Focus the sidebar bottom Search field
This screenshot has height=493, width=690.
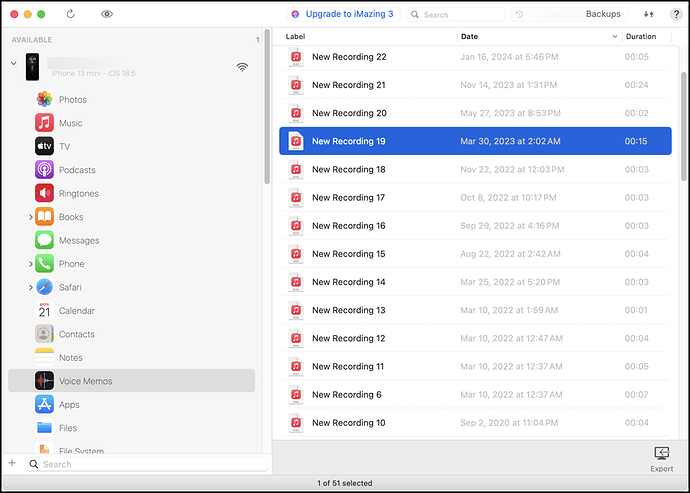[147, 464]
